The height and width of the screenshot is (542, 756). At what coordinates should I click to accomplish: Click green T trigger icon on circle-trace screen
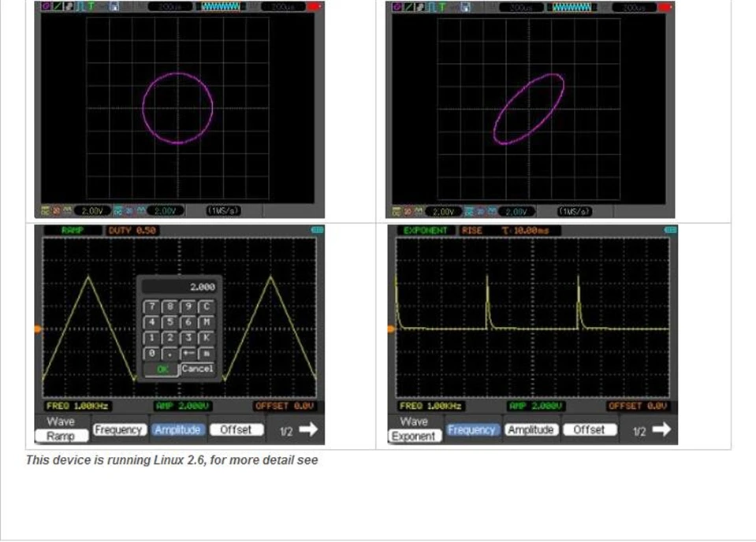point(91,7)
